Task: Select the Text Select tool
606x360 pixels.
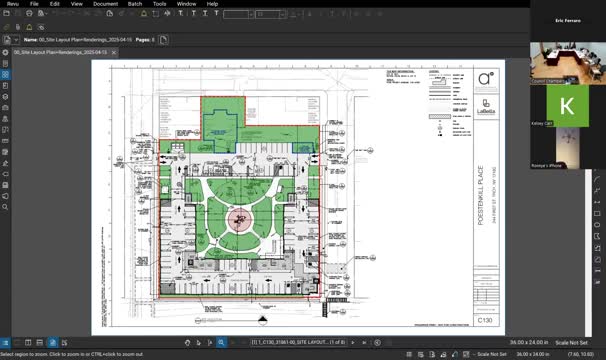Action: (x=210, y=343)
